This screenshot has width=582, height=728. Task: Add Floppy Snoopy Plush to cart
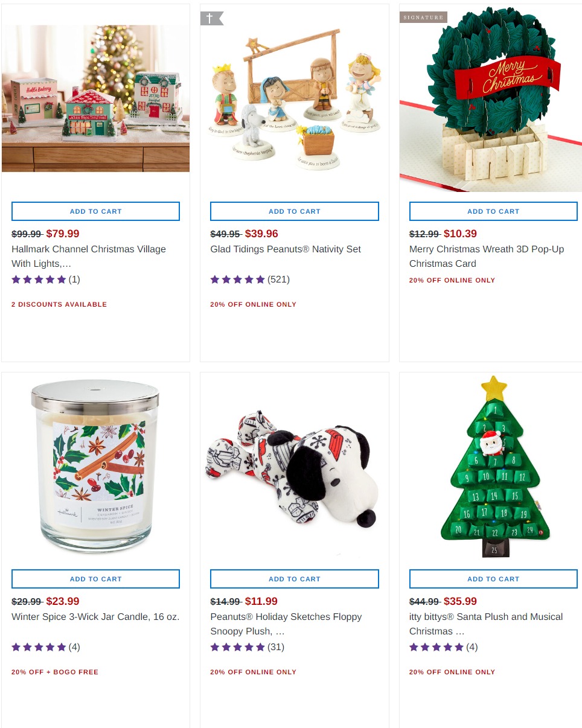(295, 579)
